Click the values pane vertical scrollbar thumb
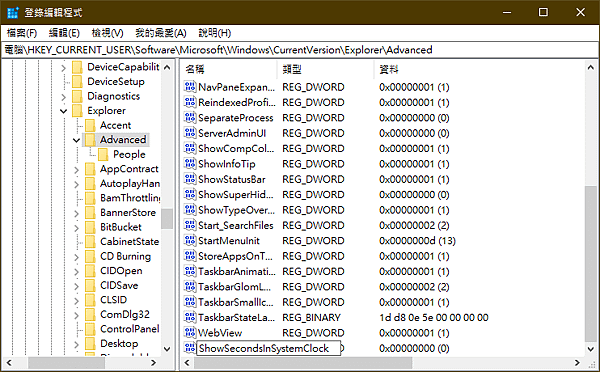 click(590, 264)
